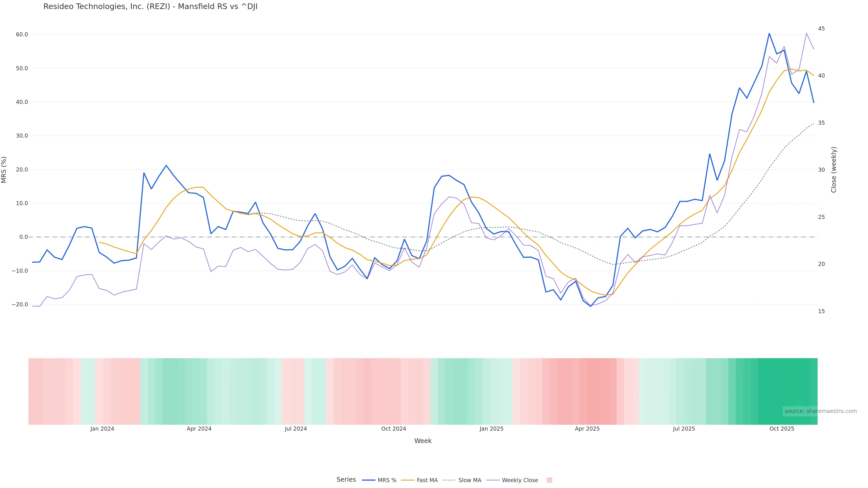Click the chart title Resideo Technologies Mansfield RS
868x488 pixels.
click(x=150, y=6)
